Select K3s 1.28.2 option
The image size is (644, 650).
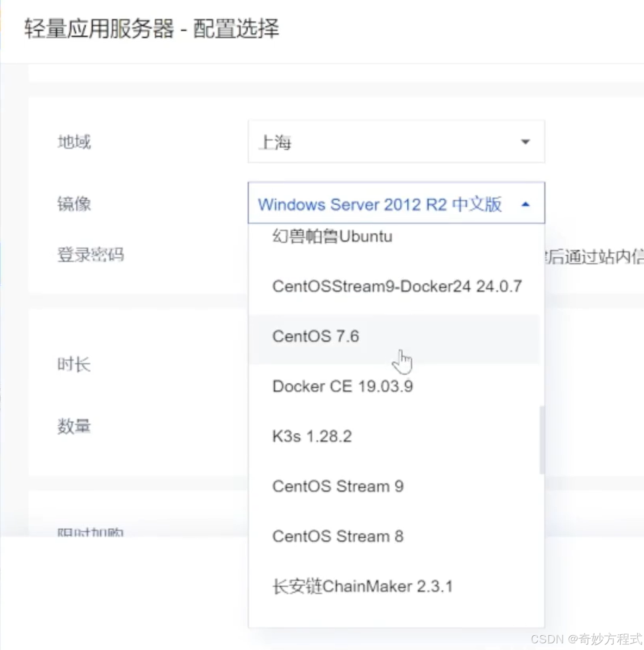[394, 436]
